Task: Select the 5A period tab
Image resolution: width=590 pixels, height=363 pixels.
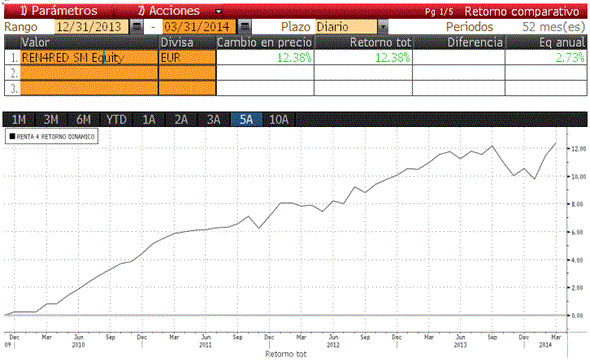Action: click(x=246, y=120)
